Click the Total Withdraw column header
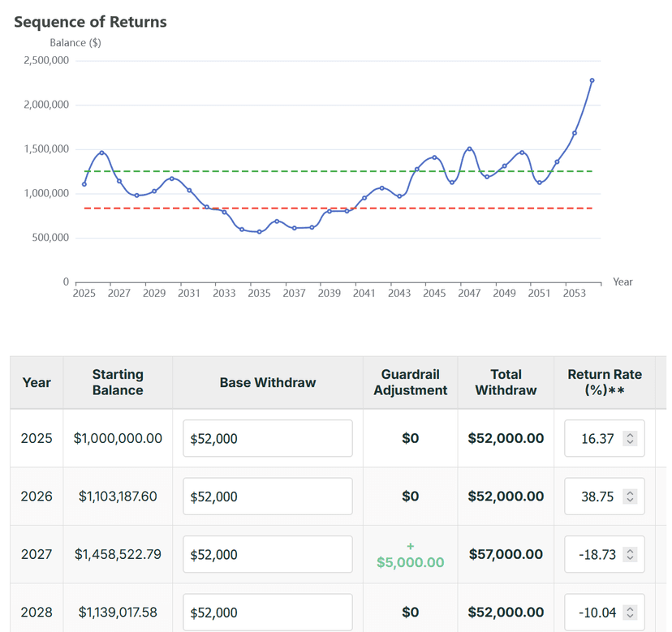Image resolution: width=672 pixels, height=632 pixels. pos(506,382)
